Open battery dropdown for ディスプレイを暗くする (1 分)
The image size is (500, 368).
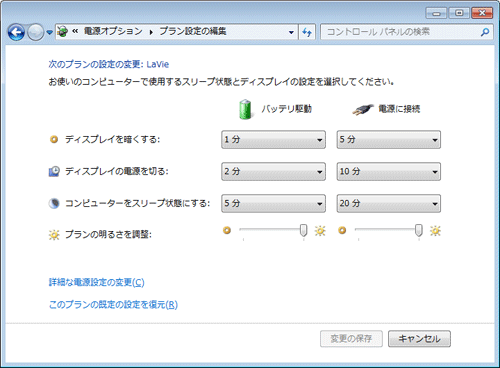click(x=273, y=139)
